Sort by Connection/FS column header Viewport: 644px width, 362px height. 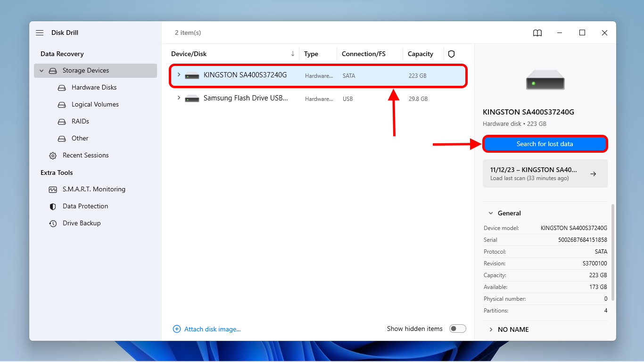(x=363, y=54)
